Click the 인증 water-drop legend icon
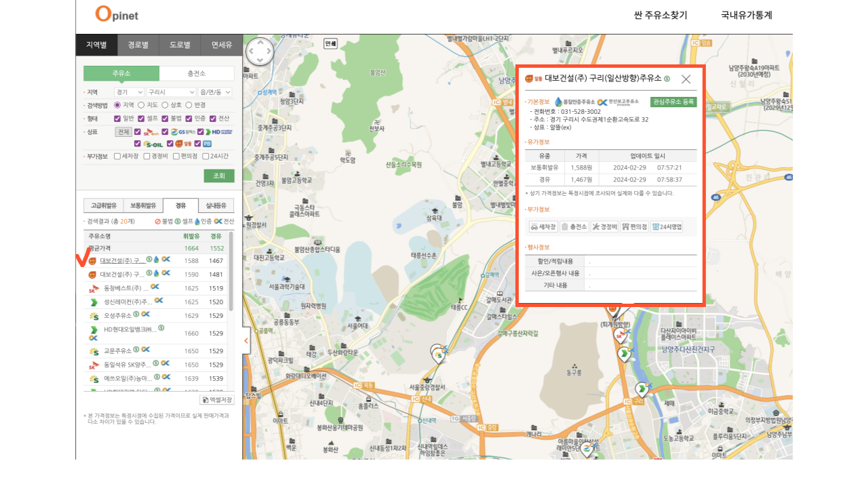 [x=197, y=221]
